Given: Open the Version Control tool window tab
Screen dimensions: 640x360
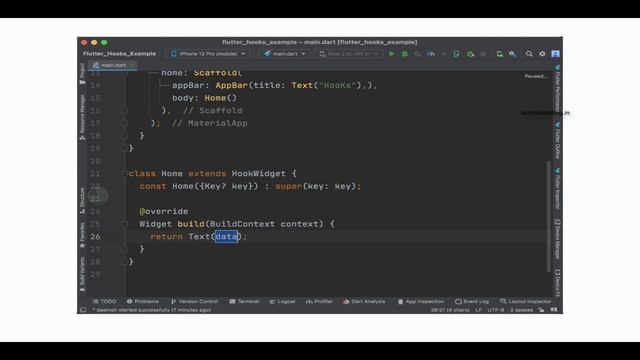Looking at the screenshot, I should tap(194, 302).
